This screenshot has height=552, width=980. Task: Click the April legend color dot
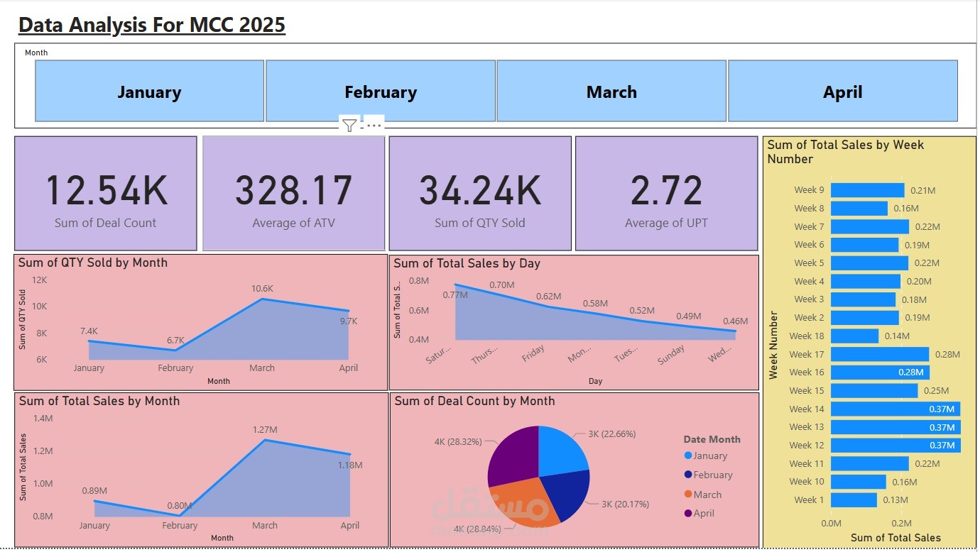[x=688, y=513]
